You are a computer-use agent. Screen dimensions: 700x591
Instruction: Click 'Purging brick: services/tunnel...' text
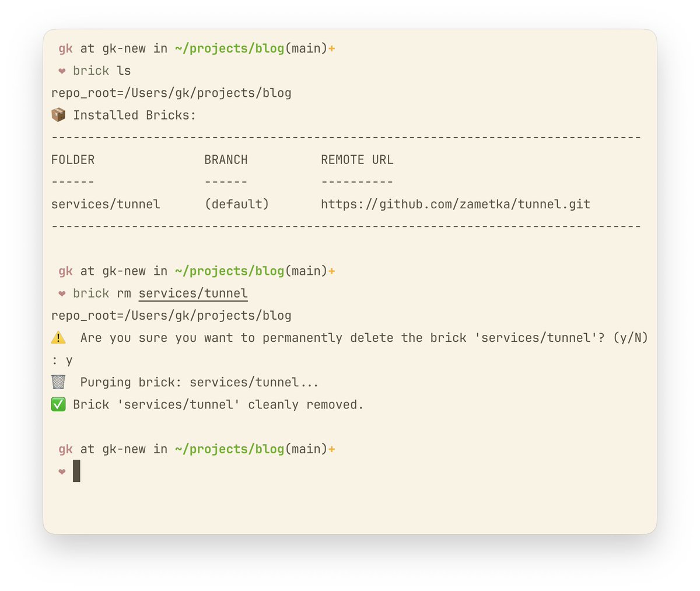tap(199, 382)
